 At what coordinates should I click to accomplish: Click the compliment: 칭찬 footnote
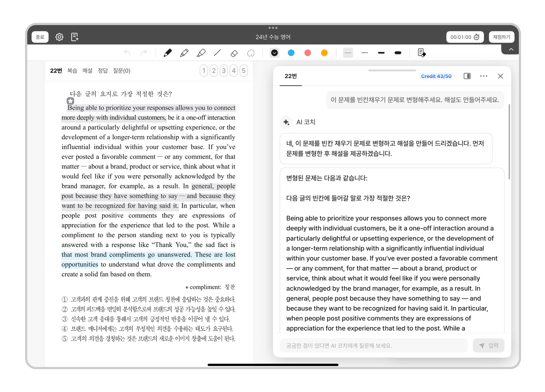pyautogui.click(x=210, y=287)
